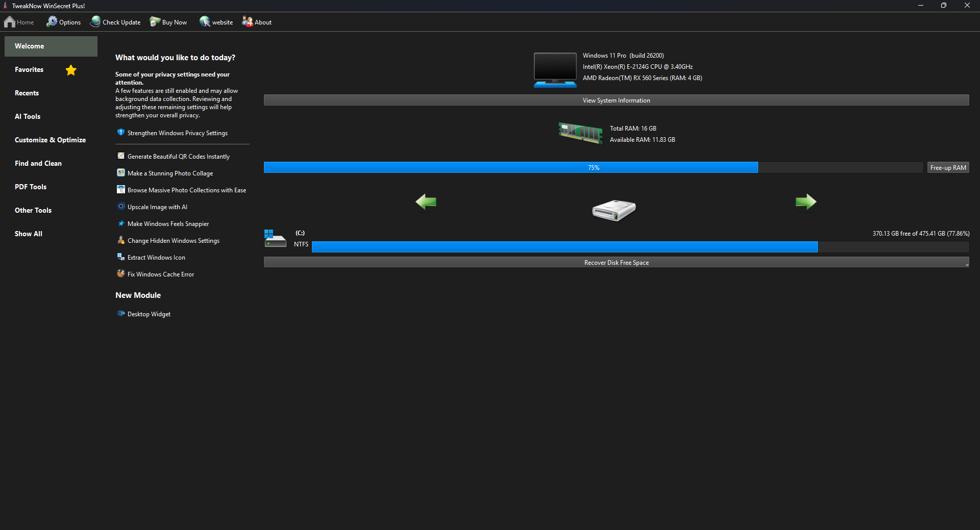Click the Extract Windows Icon icon
The image size is (980, 530).
click(121, 257)
